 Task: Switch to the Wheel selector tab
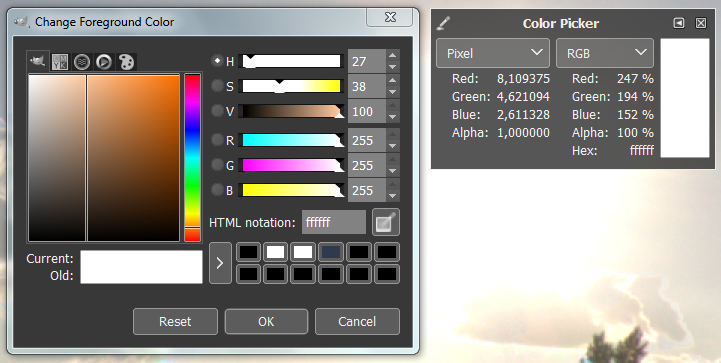(x=104, y=62)
